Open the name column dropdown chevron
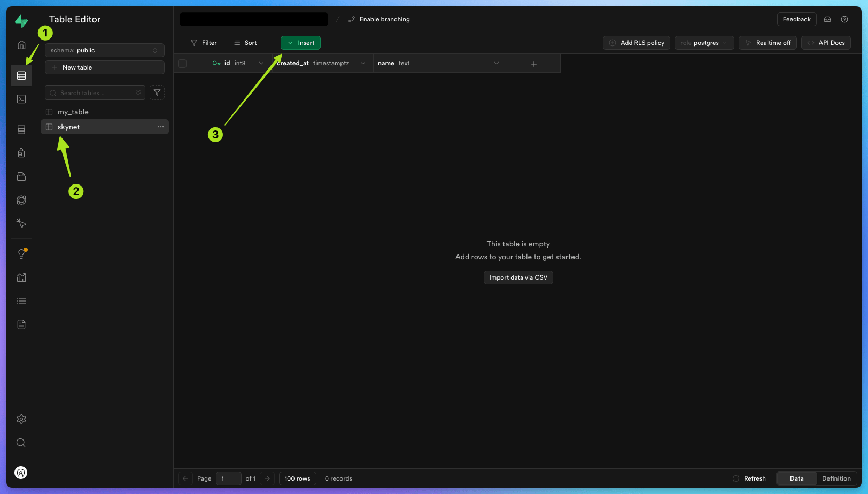The image size is (868, 494). point(497,63)
